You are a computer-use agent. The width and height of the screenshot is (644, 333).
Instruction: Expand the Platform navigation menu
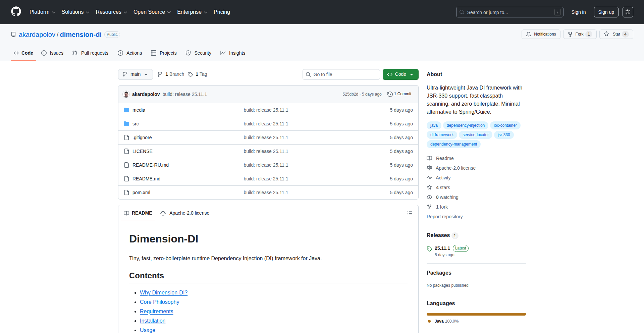(x=42, y=12)
